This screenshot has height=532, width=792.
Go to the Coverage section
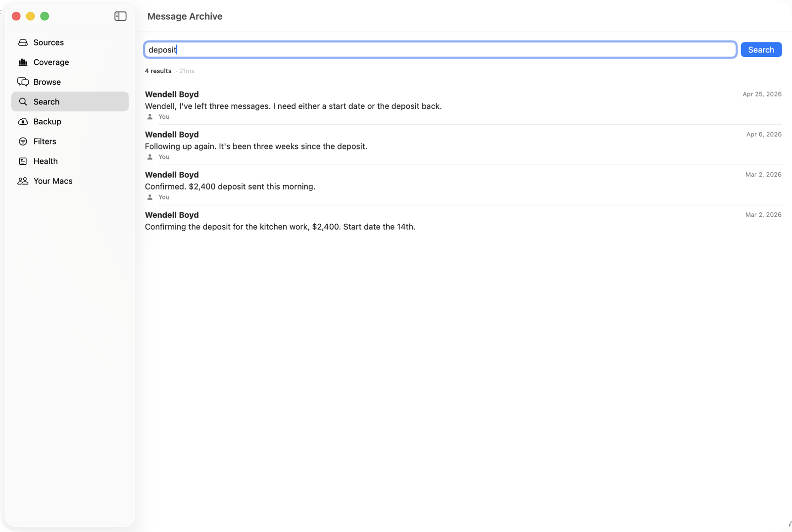51,62
